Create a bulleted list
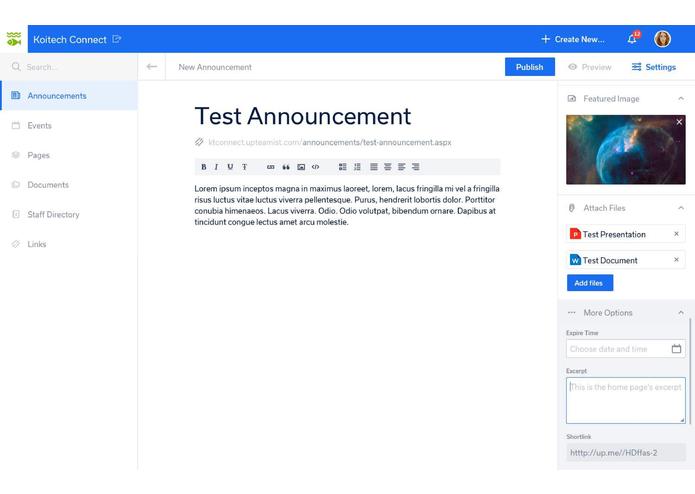The image size is (695, 494). 343,167
